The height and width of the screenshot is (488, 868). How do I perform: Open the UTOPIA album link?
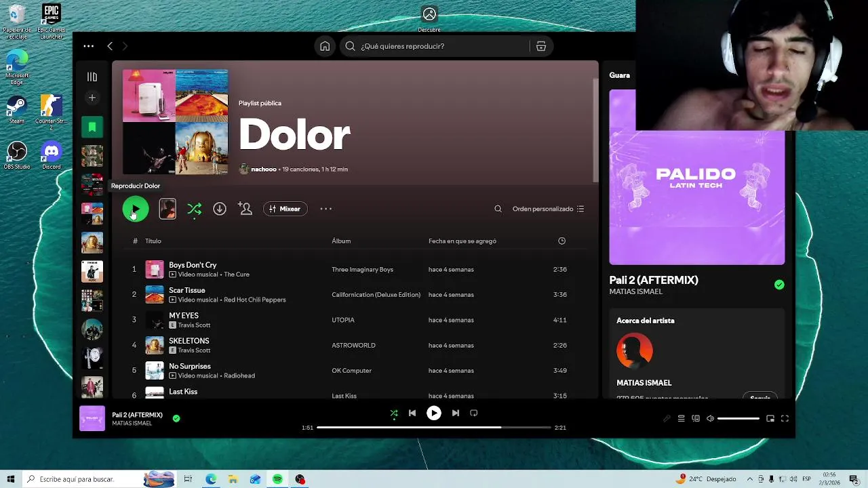(x=343, y=320)
